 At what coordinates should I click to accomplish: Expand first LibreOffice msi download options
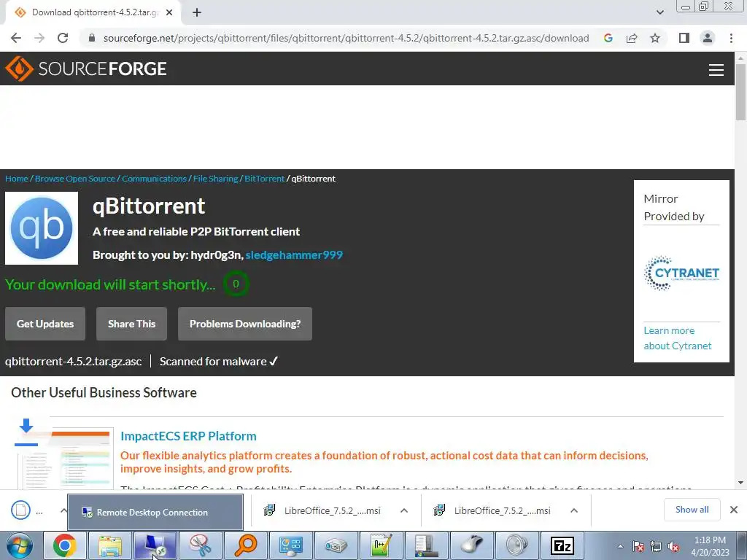(x=404, y=510)
